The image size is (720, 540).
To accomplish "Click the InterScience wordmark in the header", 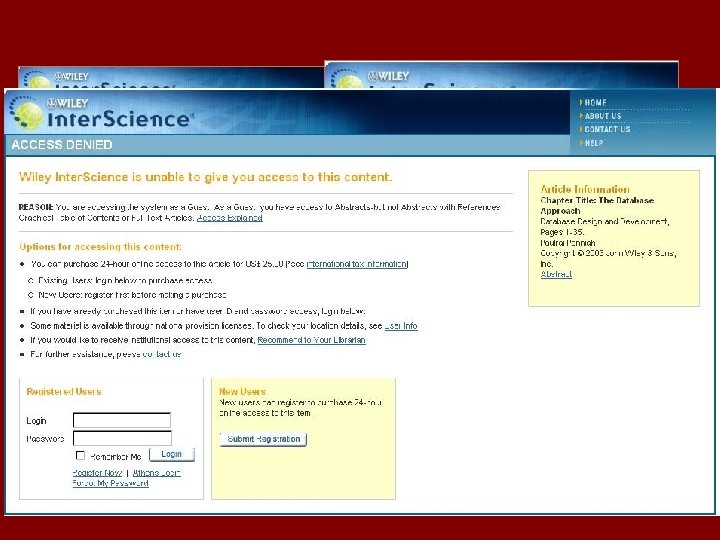I will pos(120,119).
